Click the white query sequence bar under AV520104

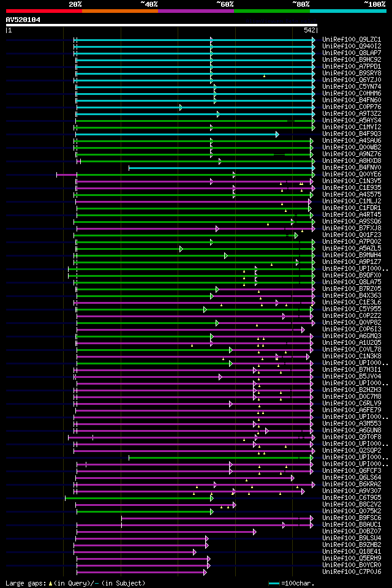[x=162, y=26]
